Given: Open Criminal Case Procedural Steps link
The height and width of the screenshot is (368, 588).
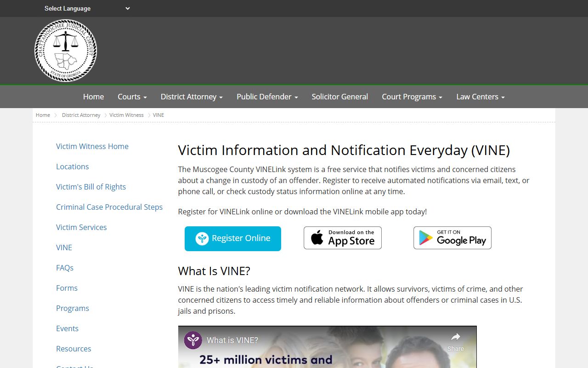Looking at the screenshot, I should click(109, 207).
